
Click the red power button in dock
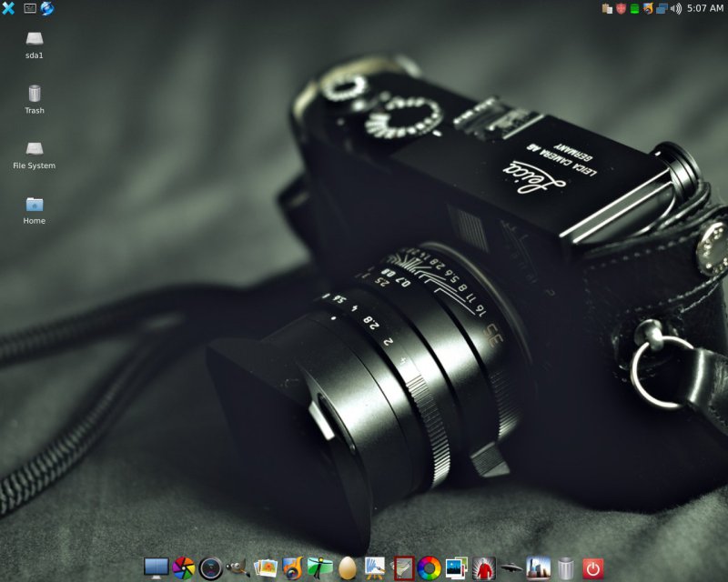(x=593, y=568)
